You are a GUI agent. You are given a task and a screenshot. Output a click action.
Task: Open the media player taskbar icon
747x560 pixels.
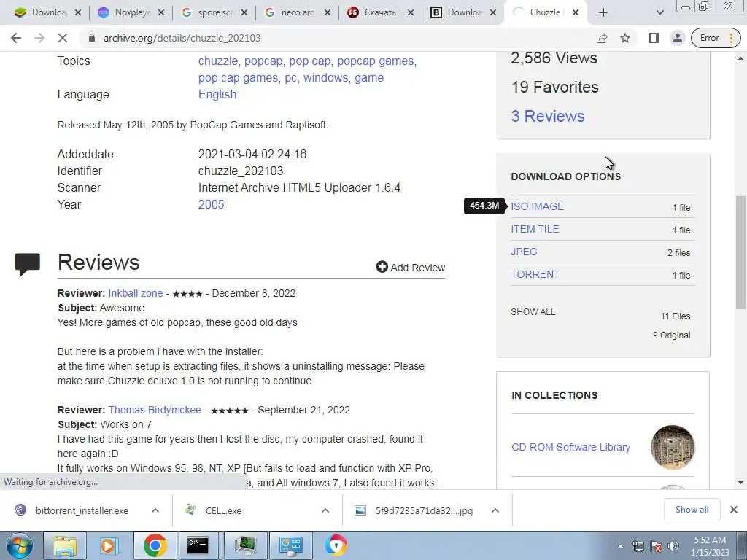pos(109,545)
